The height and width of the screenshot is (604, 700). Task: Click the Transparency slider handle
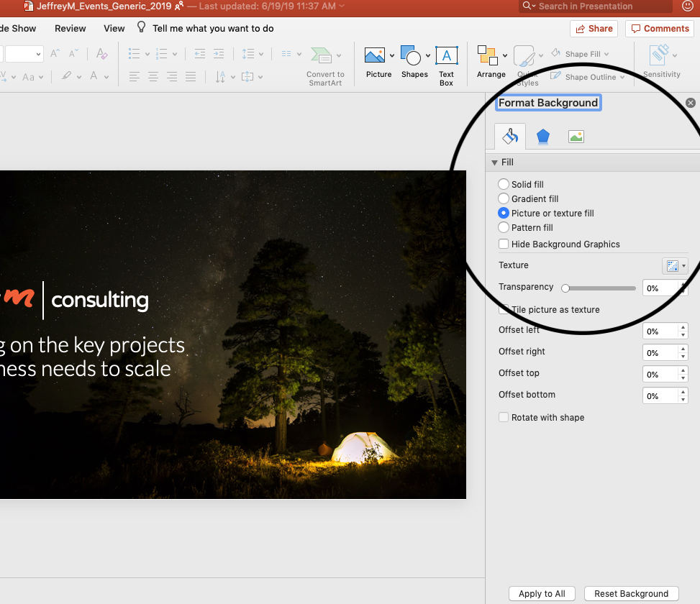pos(565,288)
